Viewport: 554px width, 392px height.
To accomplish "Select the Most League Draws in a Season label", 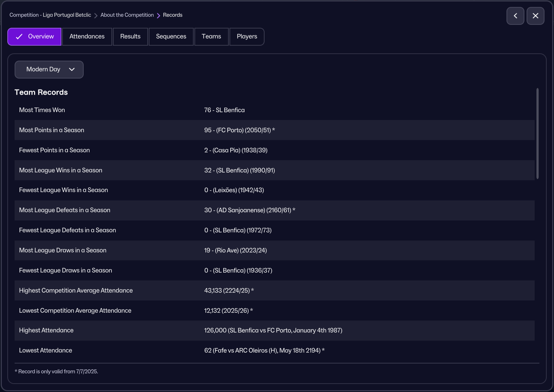I will (x=63, y=250).
